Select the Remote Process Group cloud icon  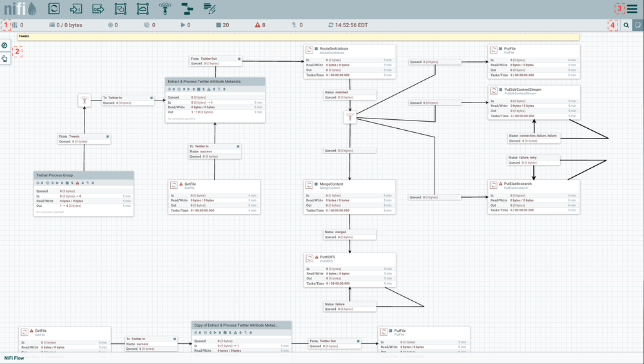(142, 9)
